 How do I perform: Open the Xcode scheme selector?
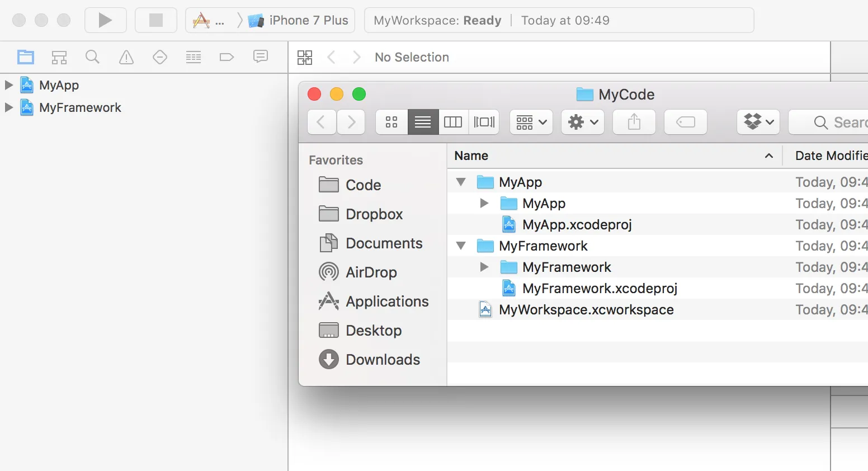[x=209, y=21]
